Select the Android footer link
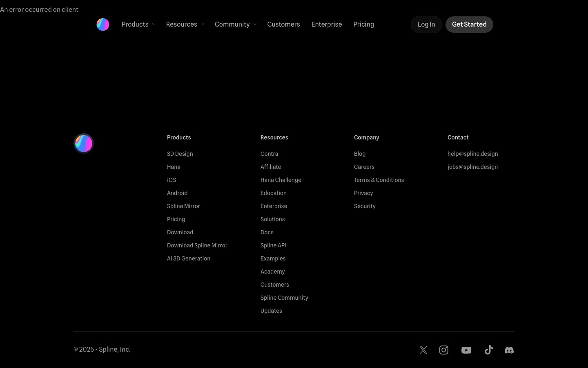Screen dimensions: 588x368 point(177,193)
